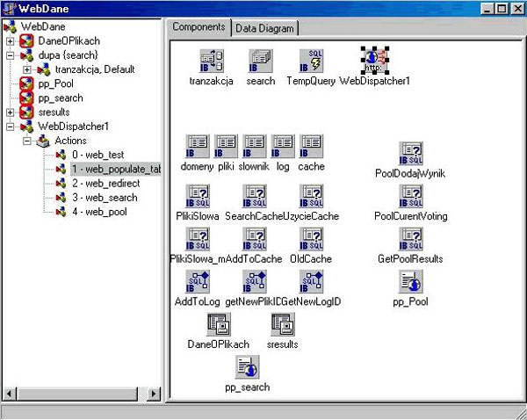The width and height of the screenshot is (527, 420).
Task: Select the domeny table component
Action: click(x=198, y=146)
